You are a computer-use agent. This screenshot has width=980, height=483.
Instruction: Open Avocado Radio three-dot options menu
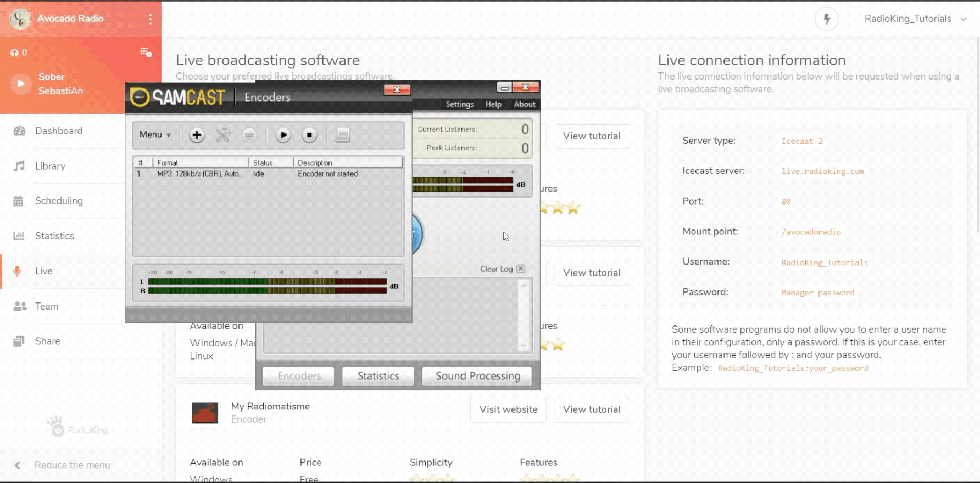pyautogui.click(x=150, y=19)
